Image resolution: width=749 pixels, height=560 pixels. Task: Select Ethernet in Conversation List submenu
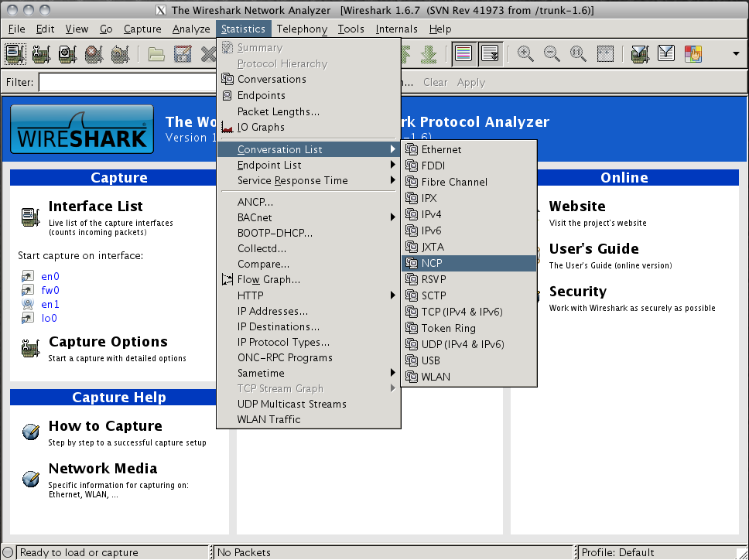pyautogui.click(x=469, y=149)
